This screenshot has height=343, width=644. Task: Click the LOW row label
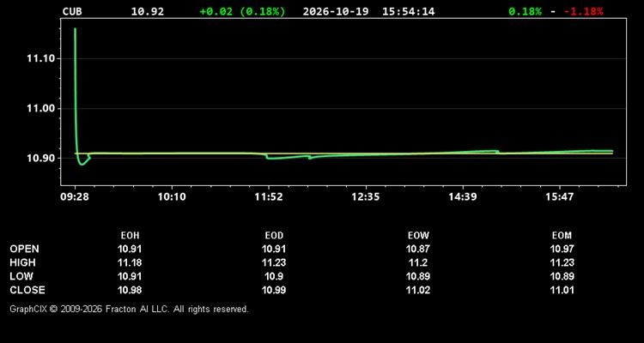click(x=21, y=276)
